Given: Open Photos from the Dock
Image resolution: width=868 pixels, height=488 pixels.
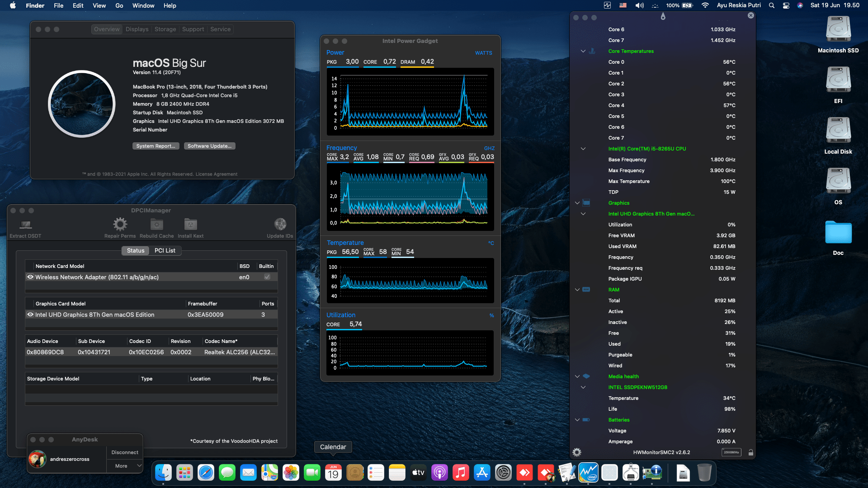Looking at the screenshot, I should (291, 473).
